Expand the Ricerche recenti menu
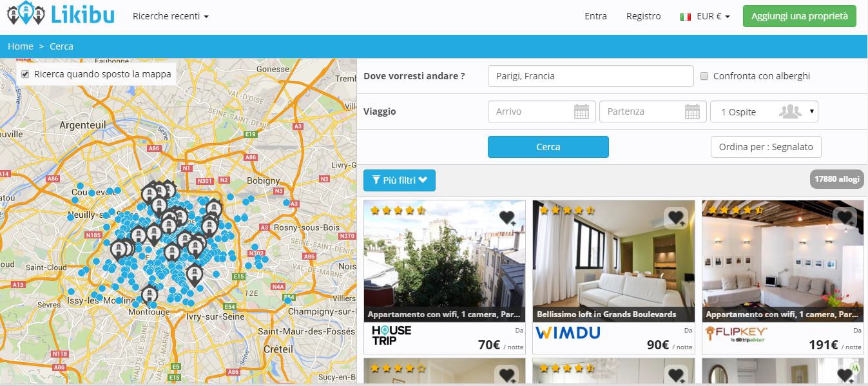 tap(171, 16)
